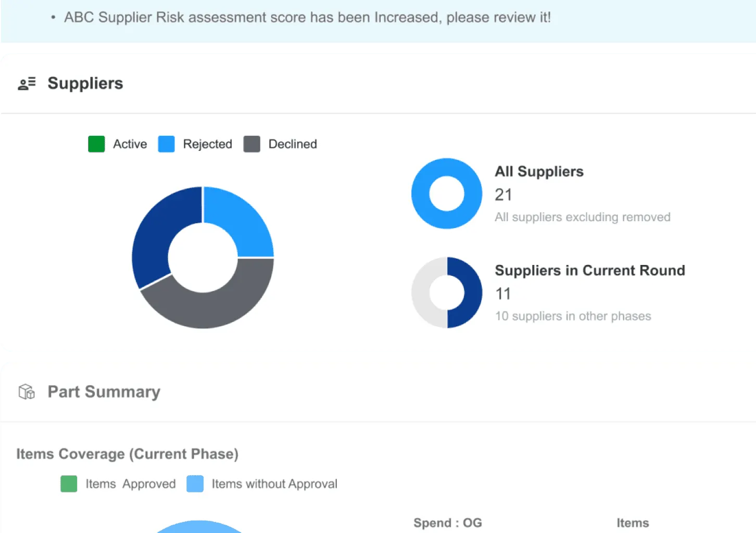Viewport: 756px width, 533px height.
Task: Click the Items Approved legend label
Action: (x=131, y=484)
